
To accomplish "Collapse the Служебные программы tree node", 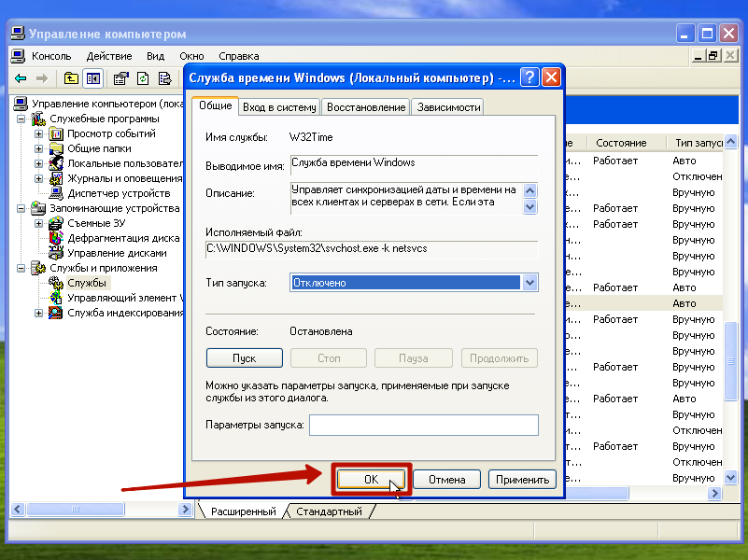I will (x=21, y=119).
